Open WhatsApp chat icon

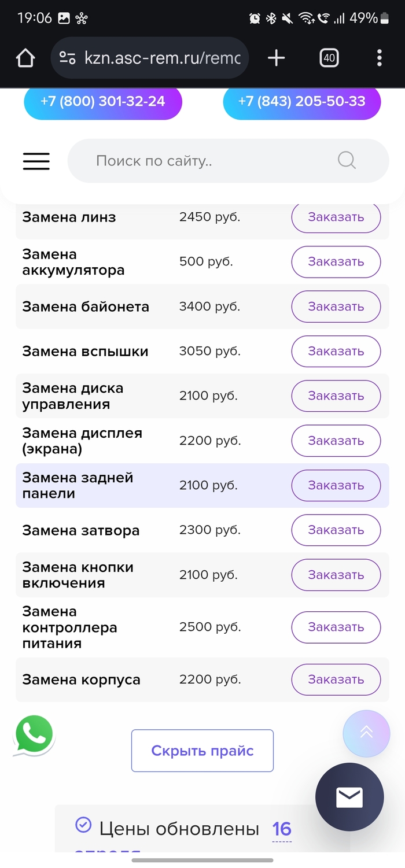(34, 735)
